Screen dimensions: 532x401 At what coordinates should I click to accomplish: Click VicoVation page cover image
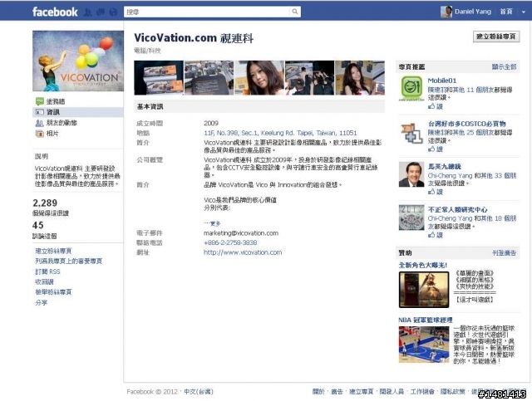pos(78,61)
